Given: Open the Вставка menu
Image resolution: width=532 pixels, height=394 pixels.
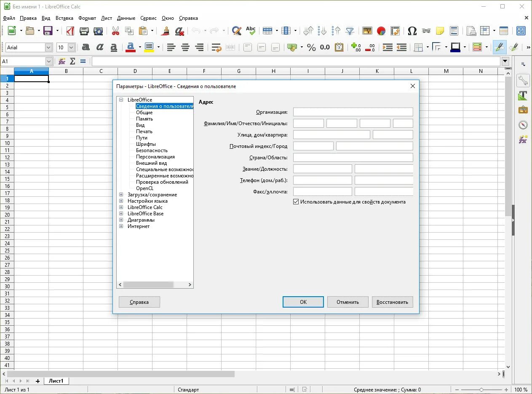Looking at the screenshot, I should click(x=64, y=18).
